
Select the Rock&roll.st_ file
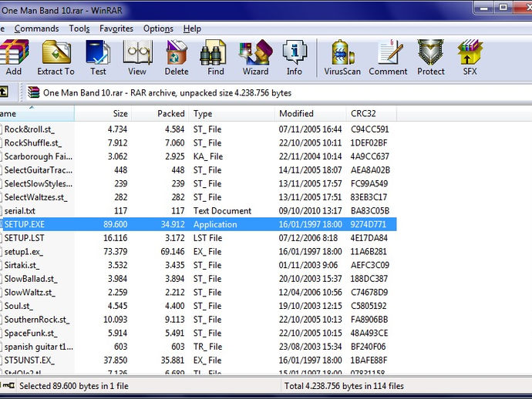click(29, 129)
